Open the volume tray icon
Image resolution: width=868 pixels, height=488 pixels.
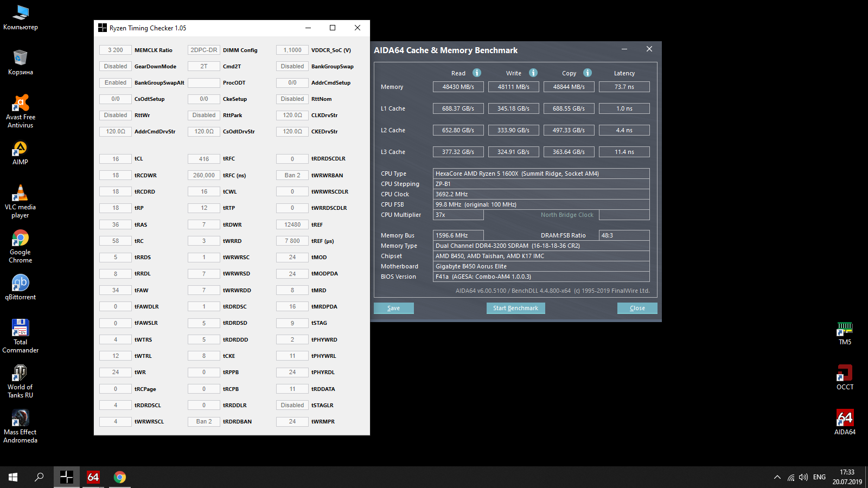[x=803, y=477]
